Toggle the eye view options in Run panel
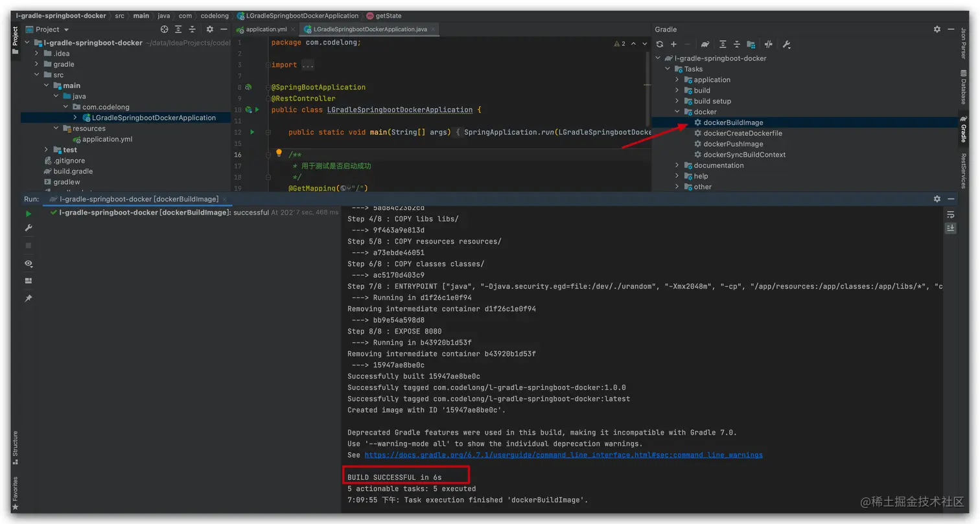 click(29, 264)
